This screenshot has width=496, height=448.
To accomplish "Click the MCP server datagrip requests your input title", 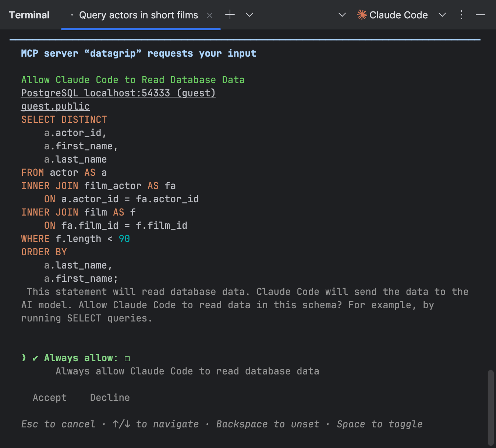I will click(139, 53).
